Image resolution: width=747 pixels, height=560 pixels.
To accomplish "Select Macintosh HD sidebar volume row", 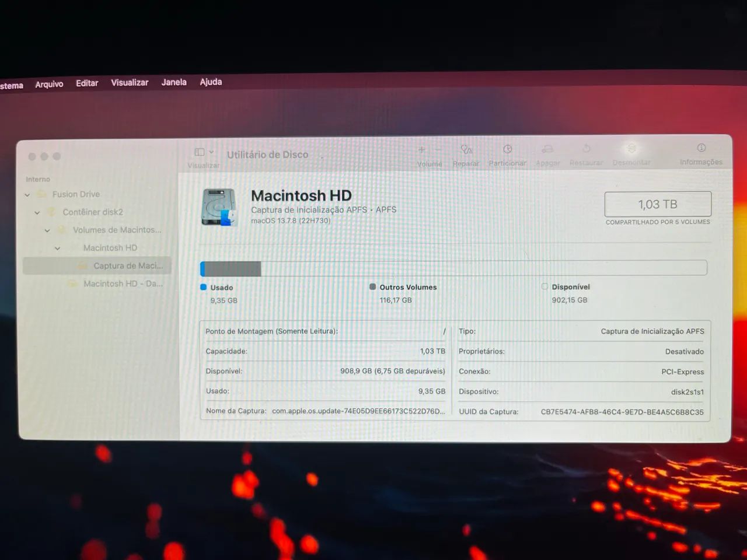I will click(97, 248).
